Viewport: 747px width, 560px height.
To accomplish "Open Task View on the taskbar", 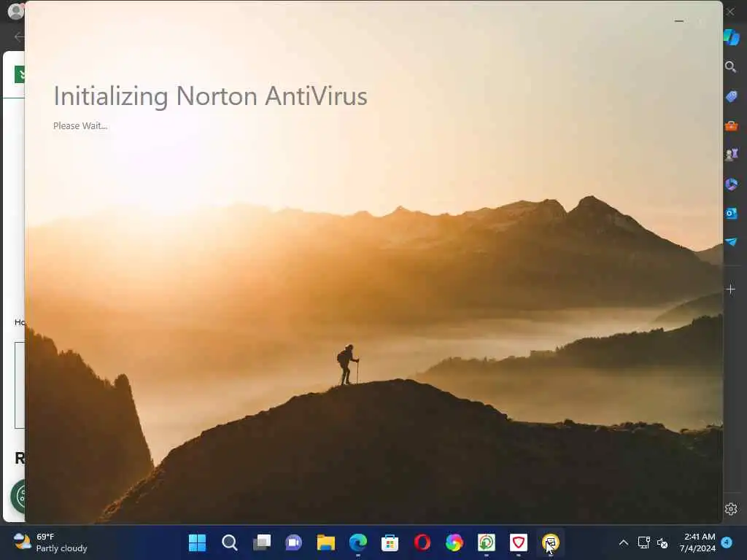I will (262, 542).
